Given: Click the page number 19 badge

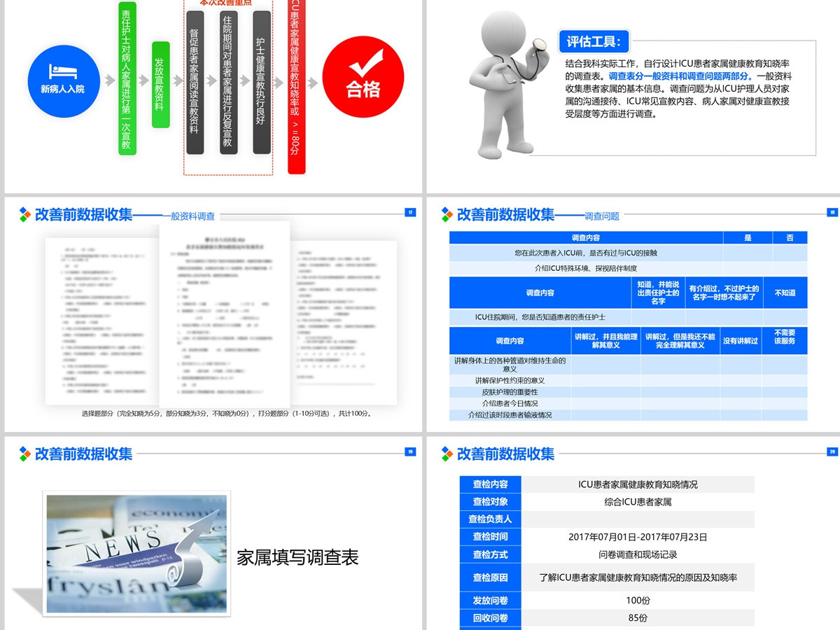Looking at the screenshot, I should click(x=411, y=451).
